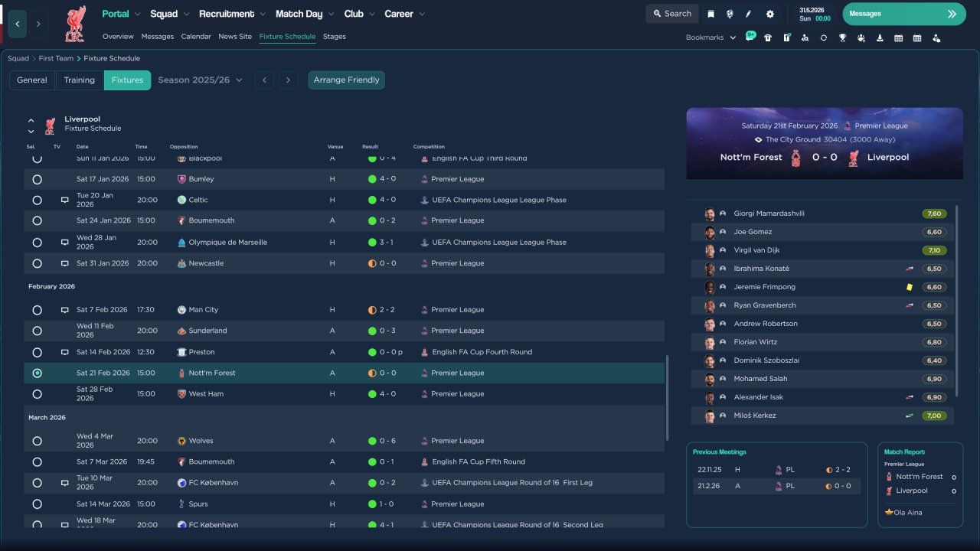The height and width of the screenshot is (551, 980).
Task: Expand the Bookmarks dropdown
Action: click(710, 37)
